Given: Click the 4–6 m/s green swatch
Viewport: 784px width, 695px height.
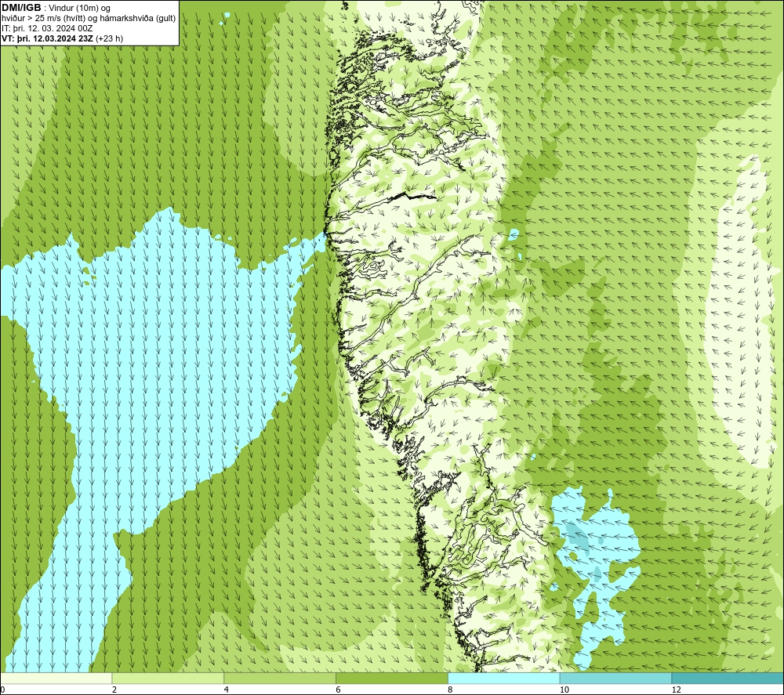Looking at the screenshot, I should 280,678.
